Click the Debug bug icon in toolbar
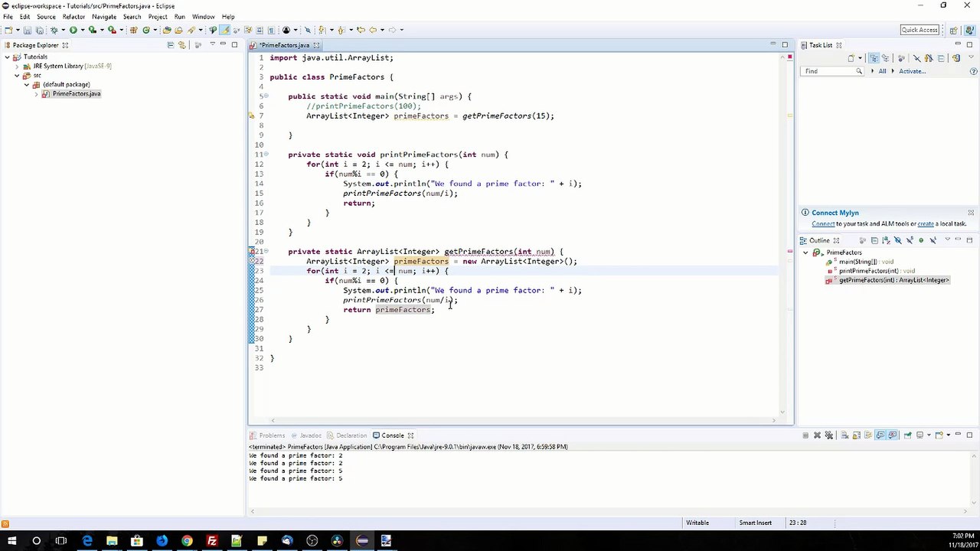The height and width of the screenshot is (551, 980). click(x=54, y=30)
